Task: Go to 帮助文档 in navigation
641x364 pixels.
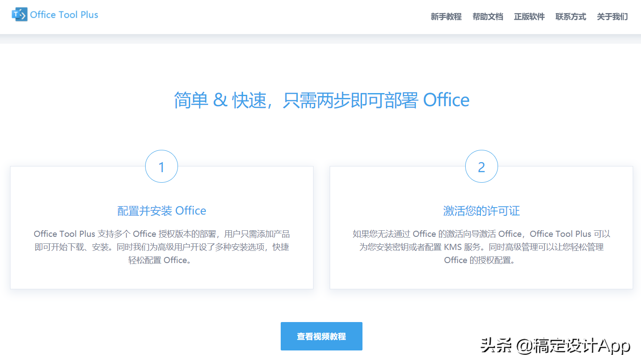Action: [488, 17]
